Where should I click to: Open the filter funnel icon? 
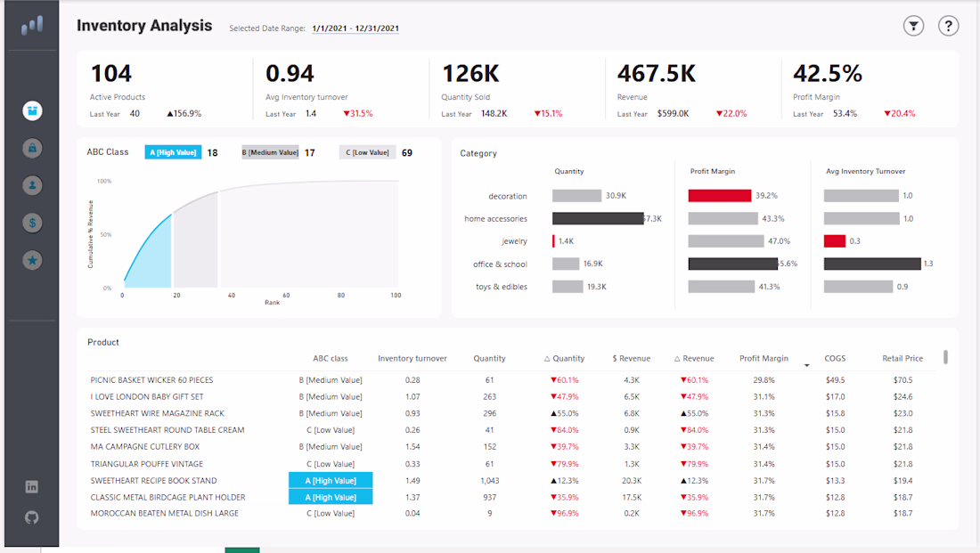tap(914, 26)
